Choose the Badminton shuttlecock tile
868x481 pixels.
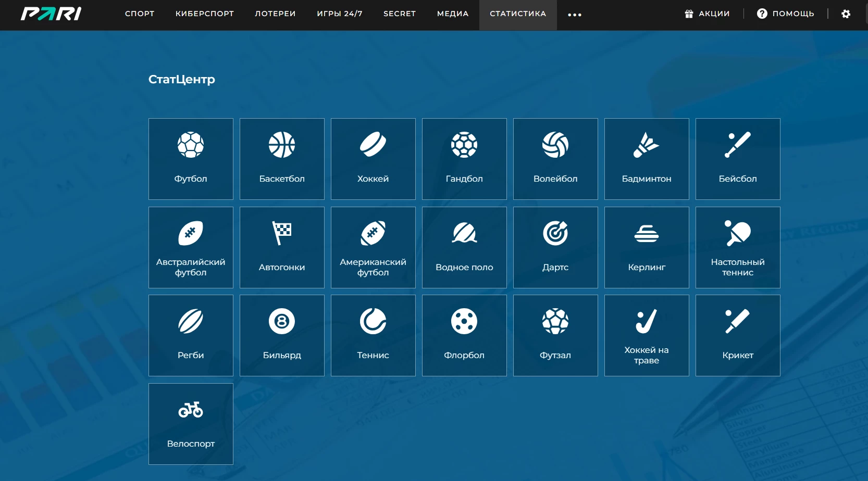coord(647,159)
